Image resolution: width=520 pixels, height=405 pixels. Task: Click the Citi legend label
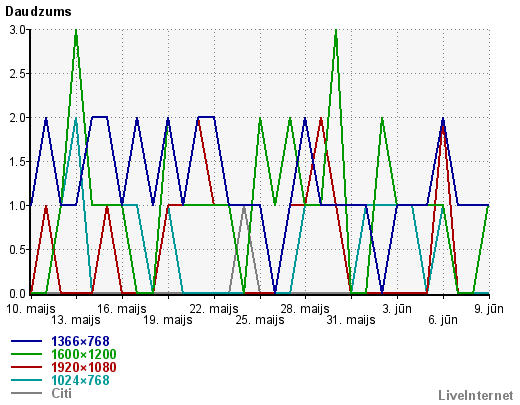62,393
